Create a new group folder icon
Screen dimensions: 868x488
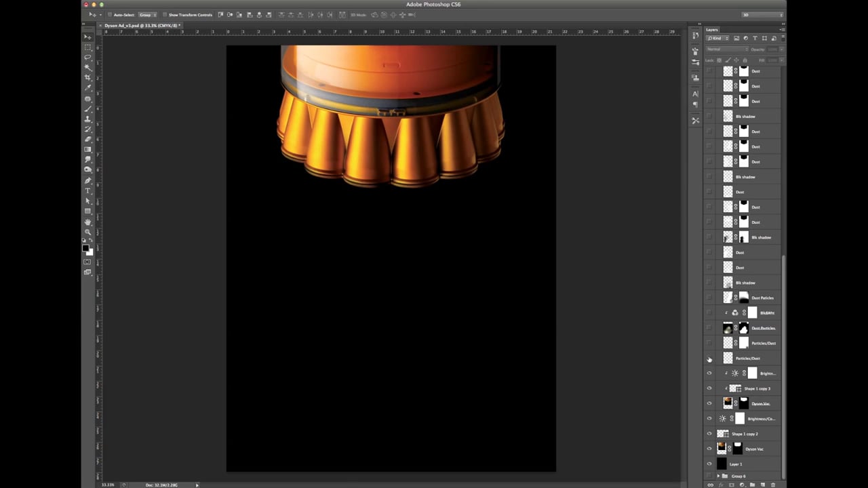pyautogui.click(x=753, y=485)
